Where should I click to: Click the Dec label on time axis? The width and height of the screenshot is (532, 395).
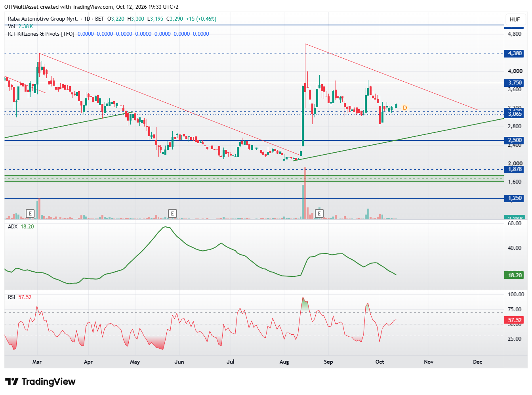[x=478, y=362]
